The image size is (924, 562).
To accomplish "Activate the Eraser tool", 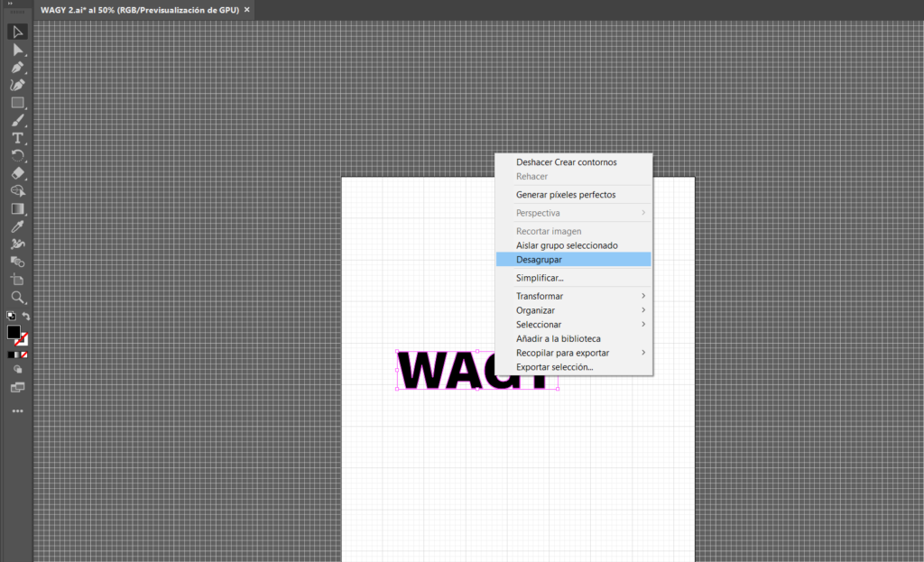I will 17,173.
